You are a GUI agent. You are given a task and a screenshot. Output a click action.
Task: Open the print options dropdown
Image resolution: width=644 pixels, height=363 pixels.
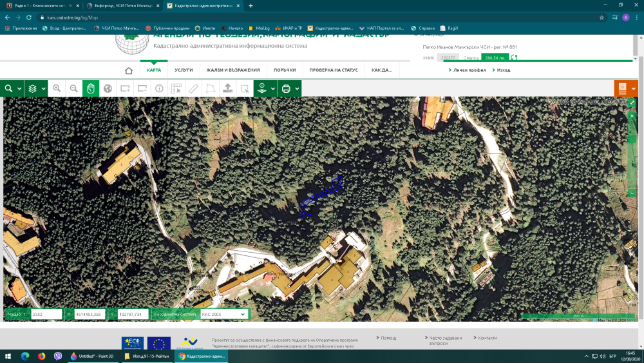(x=289, y=88)
